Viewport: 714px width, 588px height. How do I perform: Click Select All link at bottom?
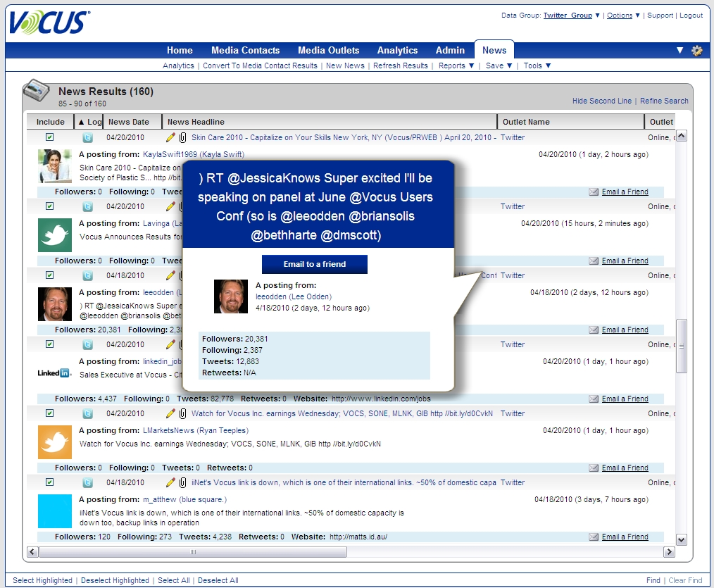(x=173, y=580)
